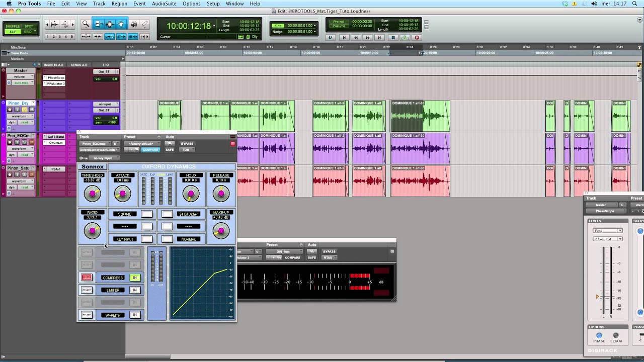The height and width of the screenshot is (362, 644).
Task: Mute the Pinon_Dry track
Action: 32,110
